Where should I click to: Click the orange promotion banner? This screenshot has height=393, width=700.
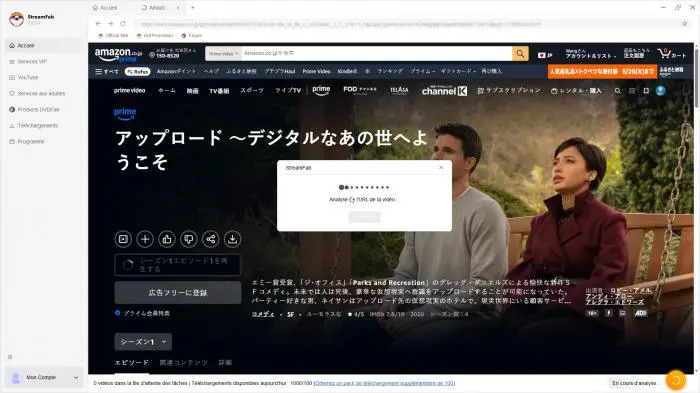[x=602, y=71]
